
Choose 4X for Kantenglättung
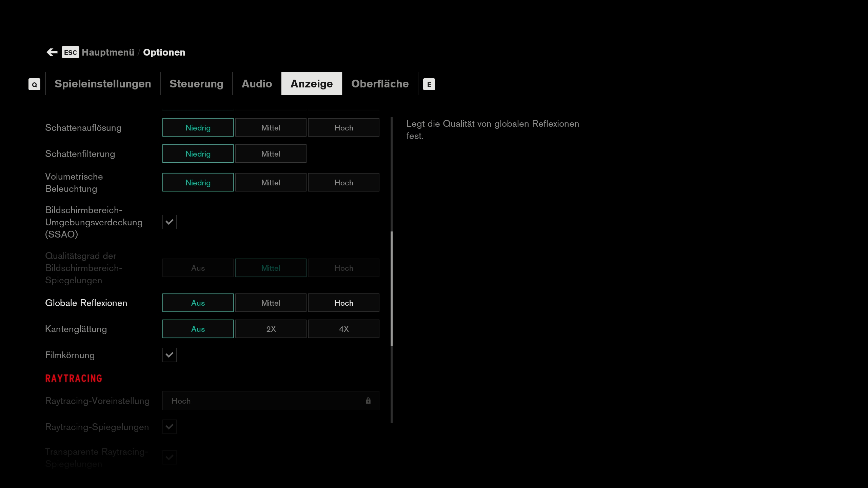[x=343, y=329]
